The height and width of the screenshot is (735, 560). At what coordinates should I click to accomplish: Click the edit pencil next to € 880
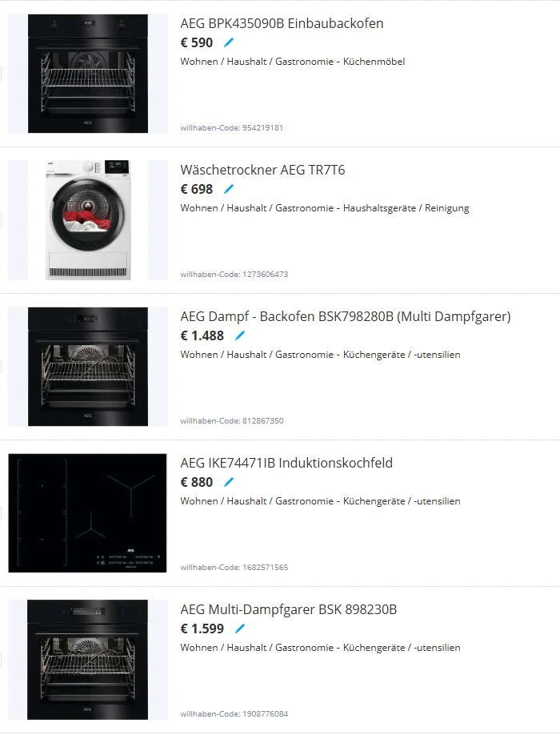229,482
